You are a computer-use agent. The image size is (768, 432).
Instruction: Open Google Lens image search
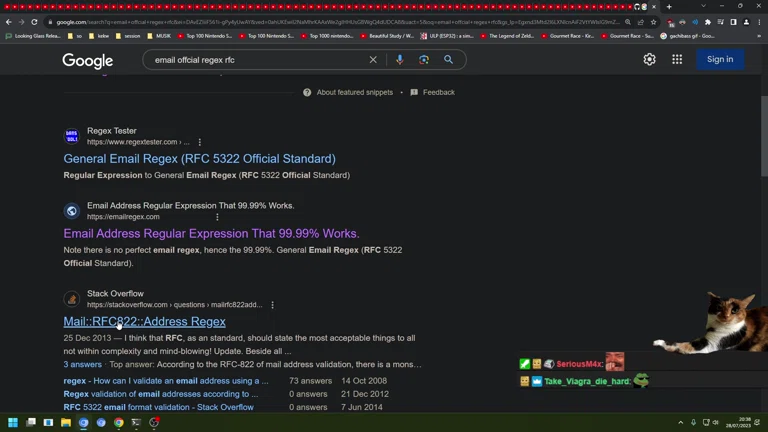click(x=424, y=60)
